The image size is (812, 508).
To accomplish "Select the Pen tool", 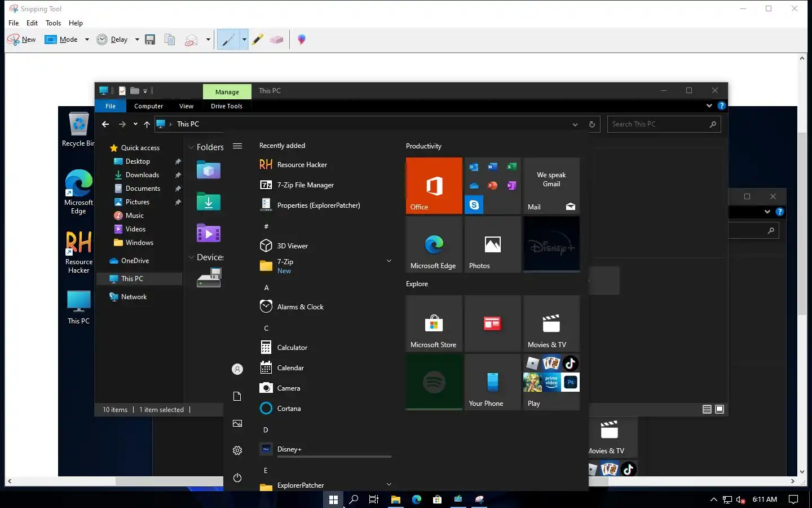I will click(228, 40).
